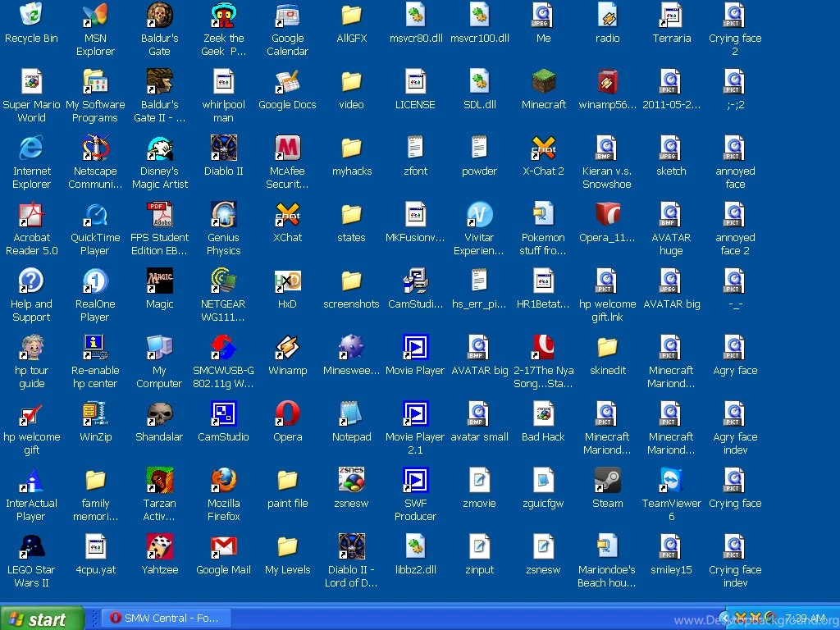Image resolution: width=840 pixels, height=630 pixels.
Task: Switch to SMW Central taskbar window
Action: tap(167, 618)
